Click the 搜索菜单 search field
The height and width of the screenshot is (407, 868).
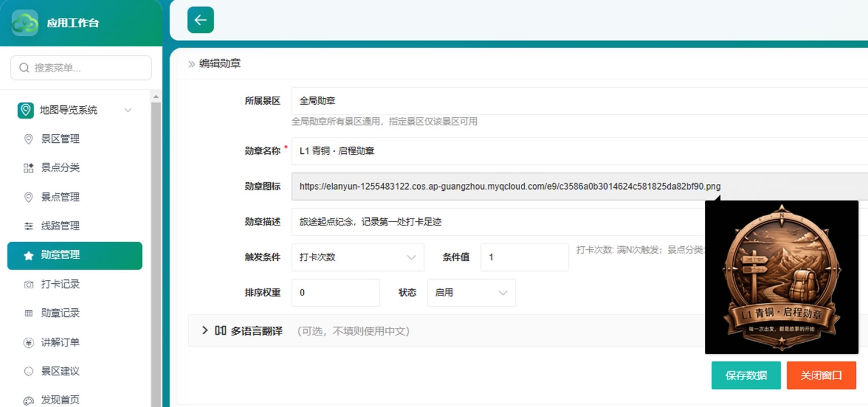tap(81, 68)
